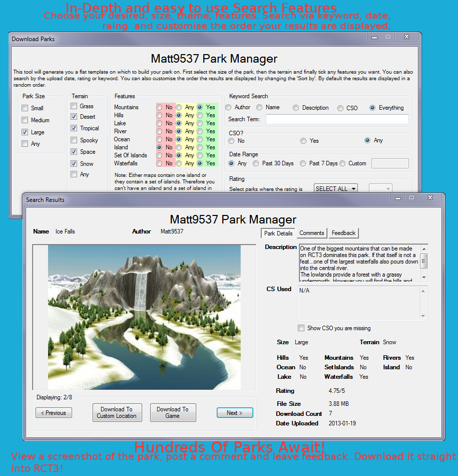
Task: Set Waterfalls feature to Any
Action: (x=179, y=163)
